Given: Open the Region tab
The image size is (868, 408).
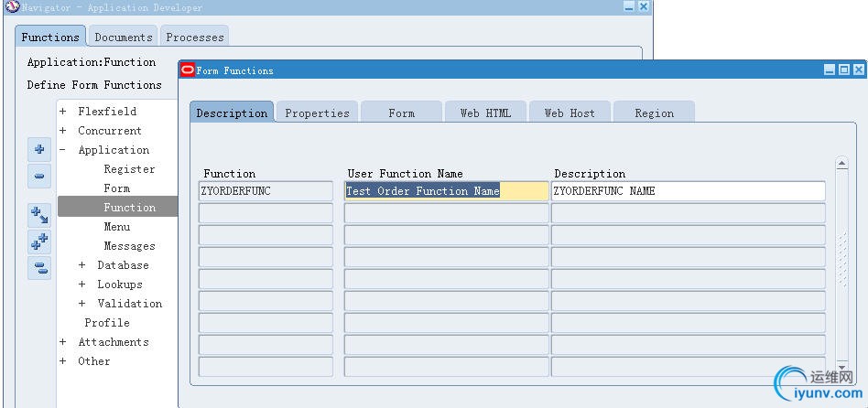Looking at the screenshot, I should click(x=654, y=113).
